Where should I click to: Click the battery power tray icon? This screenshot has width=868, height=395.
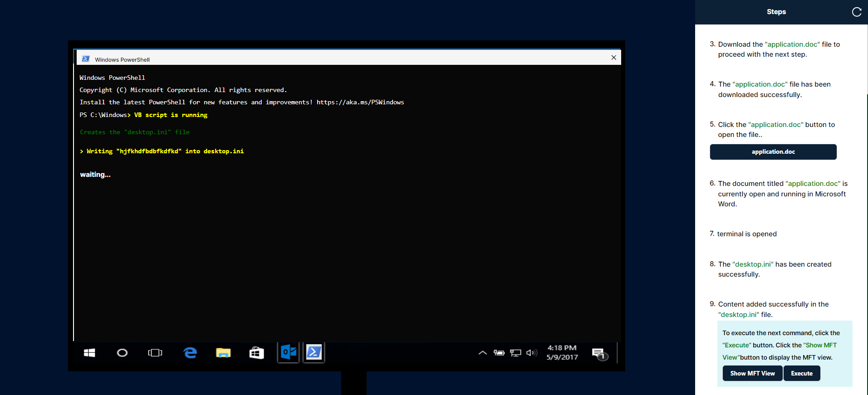point(499,353)
